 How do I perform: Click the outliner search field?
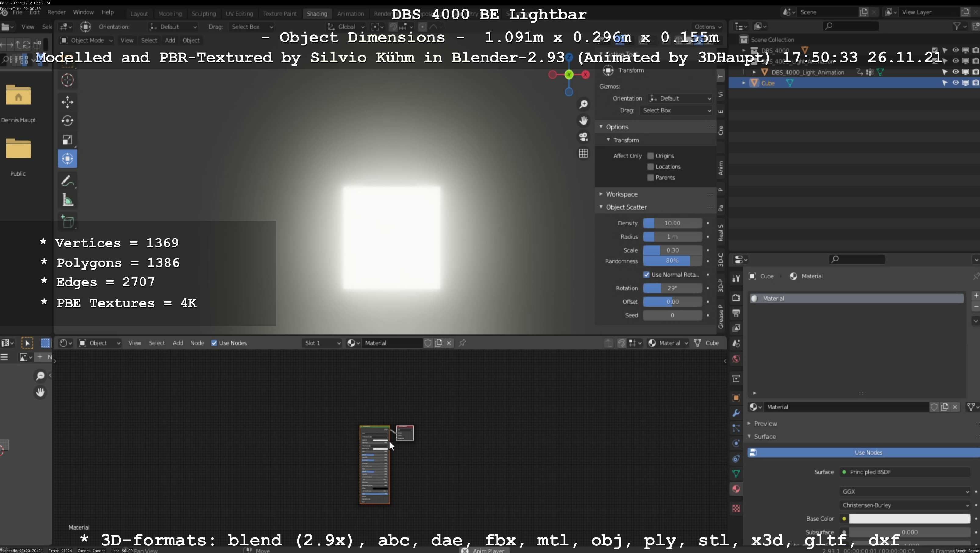click(x=851, y=26)
